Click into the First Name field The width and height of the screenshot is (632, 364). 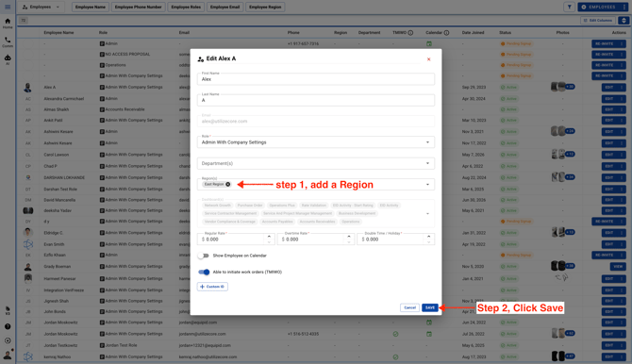point(316,79)
